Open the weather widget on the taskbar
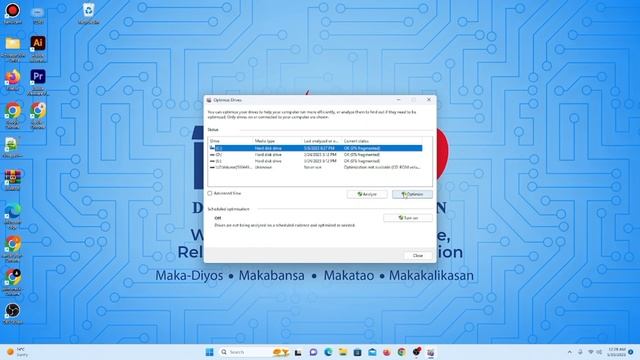The image size is (640, 360). click(18, 352)
